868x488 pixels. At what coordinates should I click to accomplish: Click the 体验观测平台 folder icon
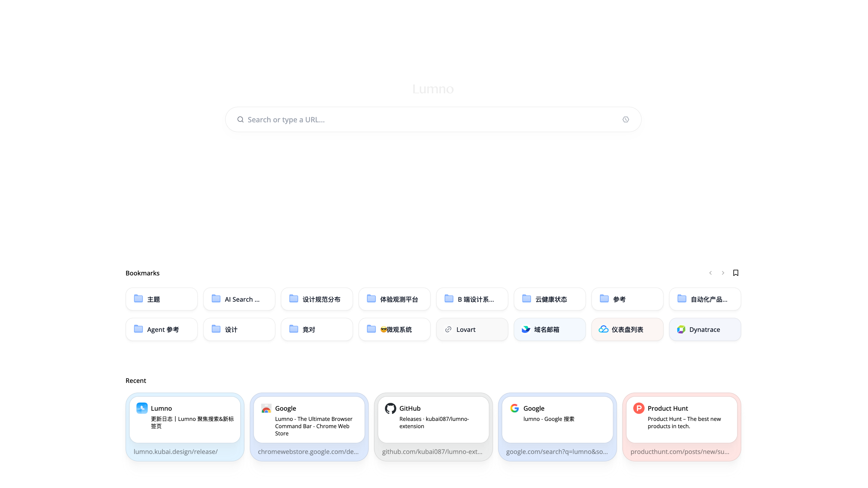click(x=371, y=298)
